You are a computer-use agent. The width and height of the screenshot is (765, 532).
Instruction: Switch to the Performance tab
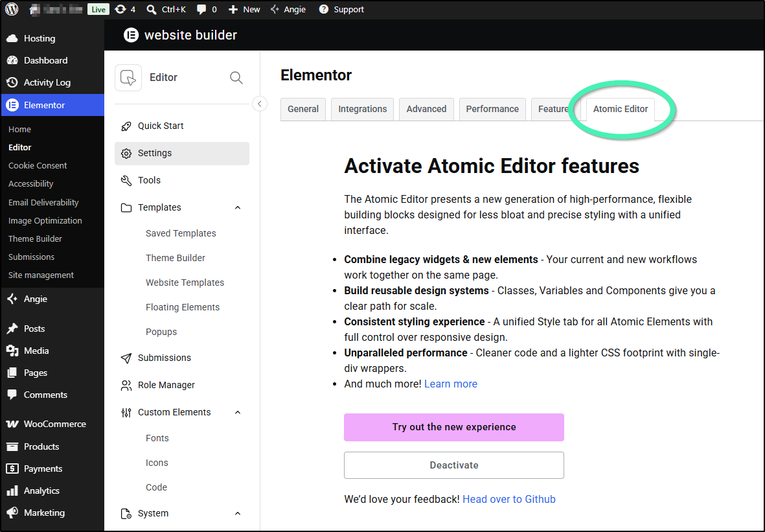(x=492, y=110)
